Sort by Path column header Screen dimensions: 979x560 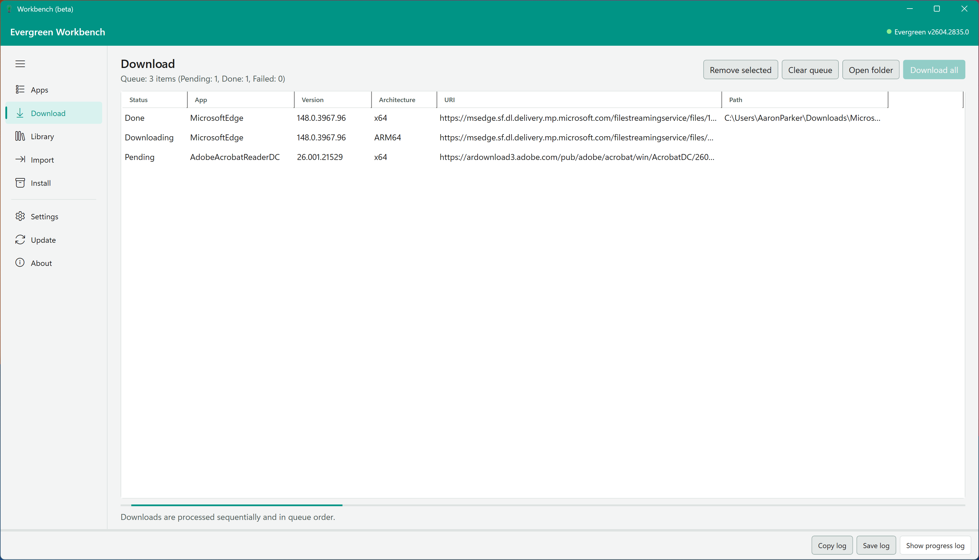click(x=805, y=100)
